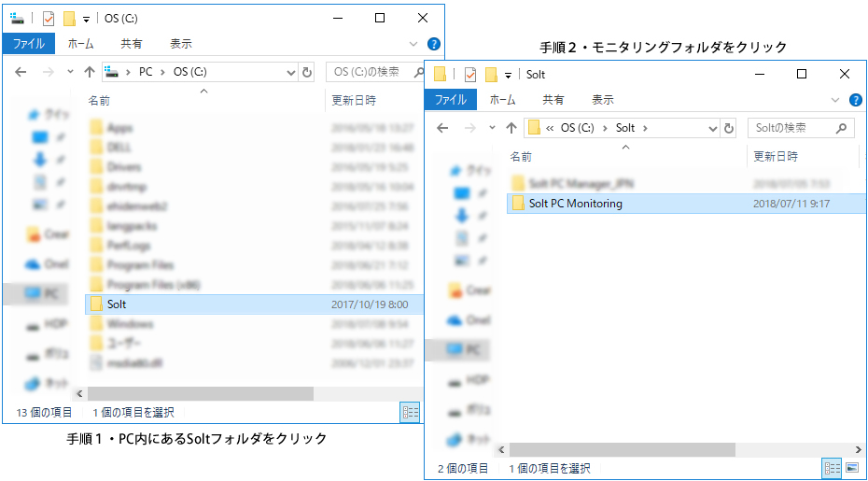This screenshot has width=868, height=481.
Task: Click the Soltの検索 search box
Action: pos(799,128)
